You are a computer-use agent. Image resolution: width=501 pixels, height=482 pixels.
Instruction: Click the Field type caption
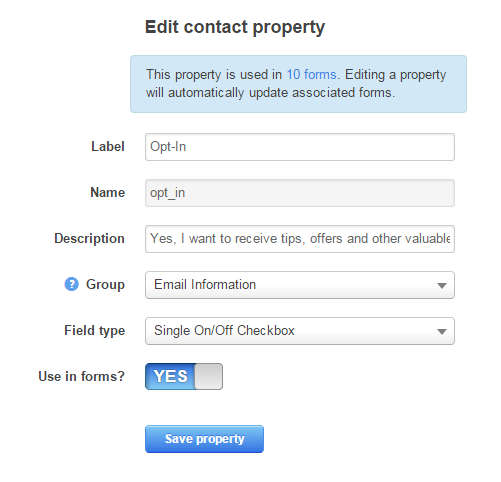[x=95, y=331]
